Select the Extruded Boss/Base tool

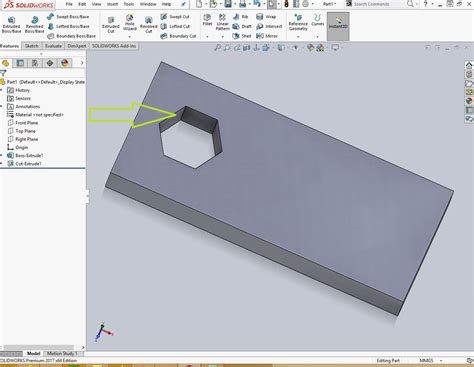(x=11, y=25)
